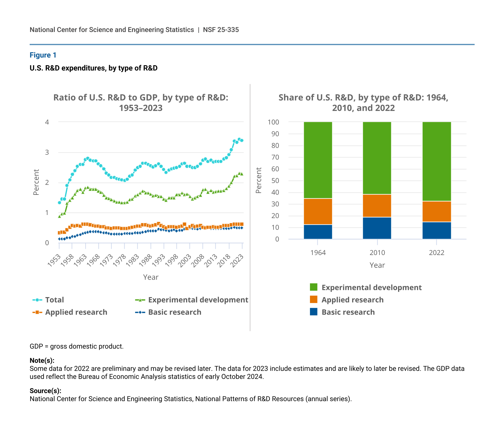This screenshot has width=504, height=435.
Task: Click the first 1953 point on Total line
Action: 59,203
